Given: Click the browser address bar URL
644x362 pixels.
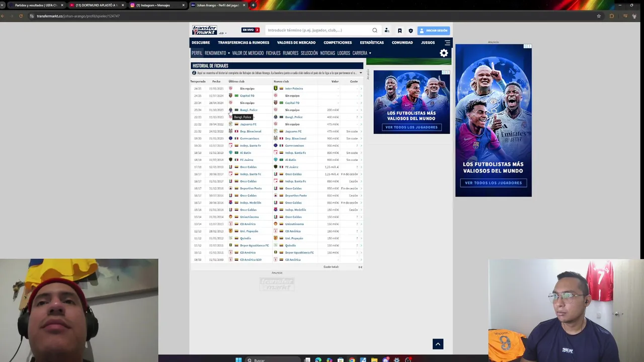Looking at the screenshot, I should (78, 16).
